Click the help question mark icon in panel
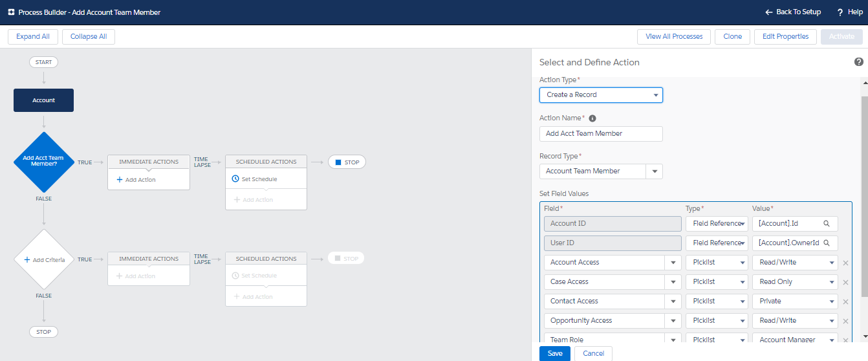The width and height of the screenshot is (868, 361). point(858,62)
